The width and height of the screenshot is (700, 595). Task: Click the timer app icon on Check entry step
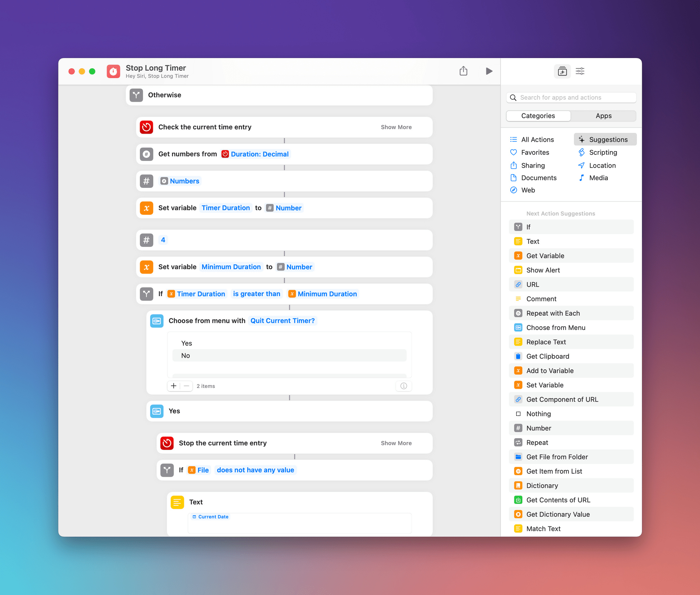(147, 127)
